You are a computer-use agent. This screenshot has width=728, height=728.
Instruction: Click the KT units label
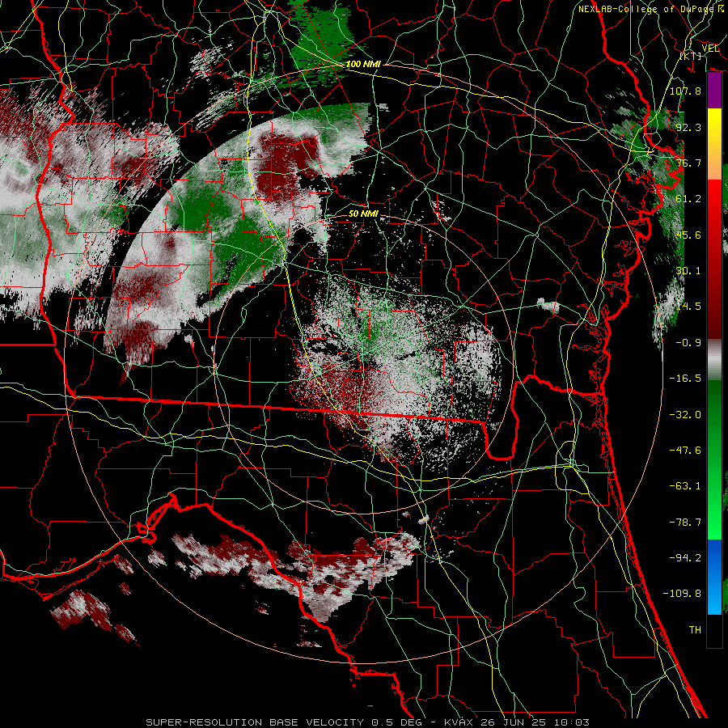(x=691, y=56)
